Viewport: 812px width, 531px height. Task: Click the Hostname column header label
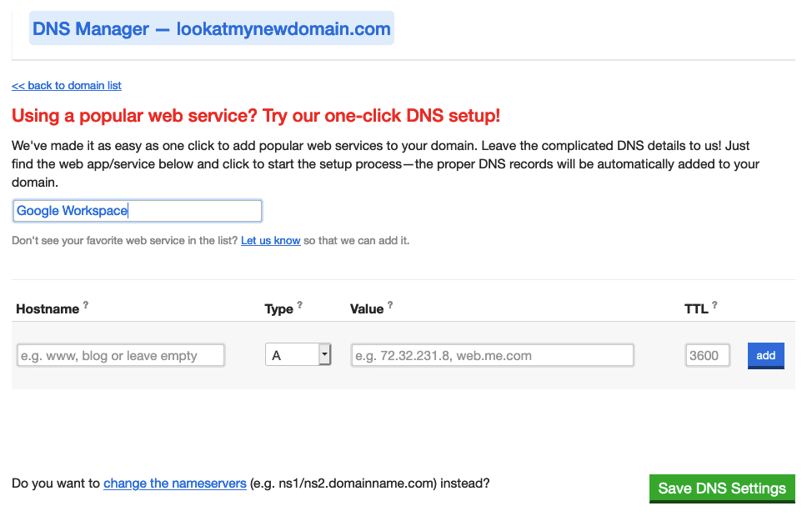(x=48, y=309)
